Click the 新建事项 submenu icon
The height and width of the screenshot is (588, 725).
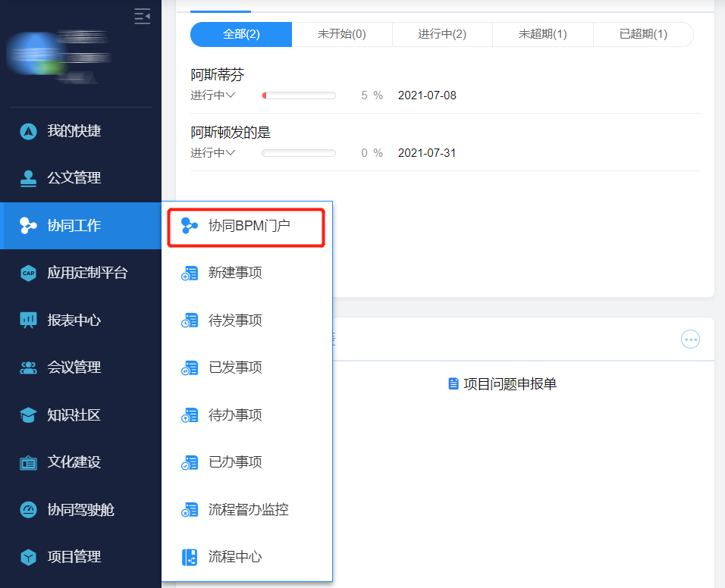click(190, 273)
